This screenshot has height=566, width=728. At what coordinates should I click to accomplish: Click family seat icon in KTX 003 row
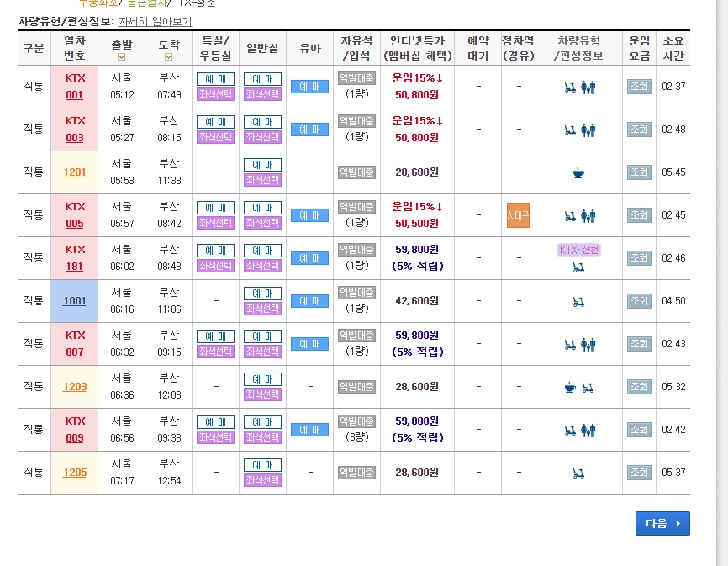coord(588,130)
